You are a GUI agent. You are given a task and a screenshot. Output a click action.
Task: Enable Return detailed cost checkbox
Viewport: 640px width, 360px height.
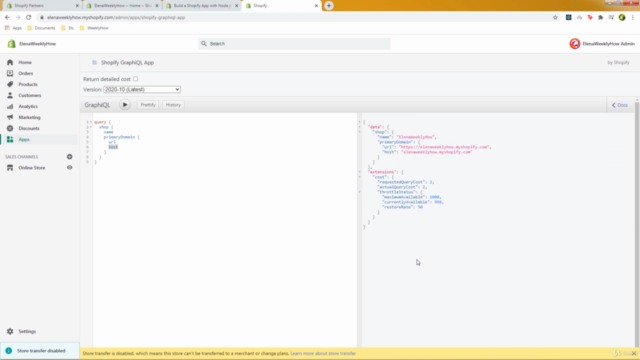pyautogui.click(x=136, y=79)
